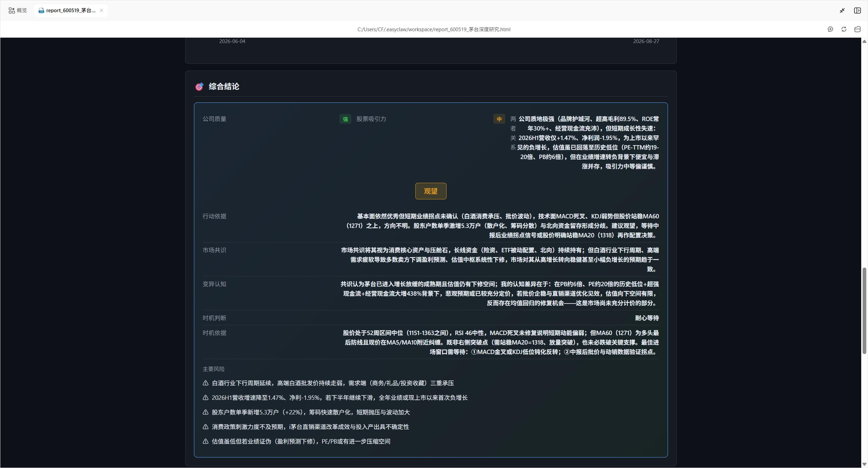
Task: Click the target icon beside 综合结论
Action: point(199,86)
